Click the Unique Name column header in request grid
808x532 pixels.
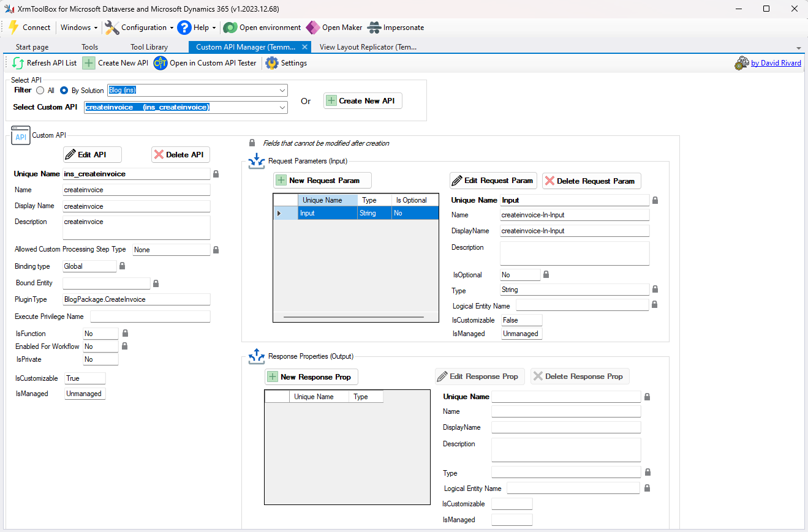328,200
